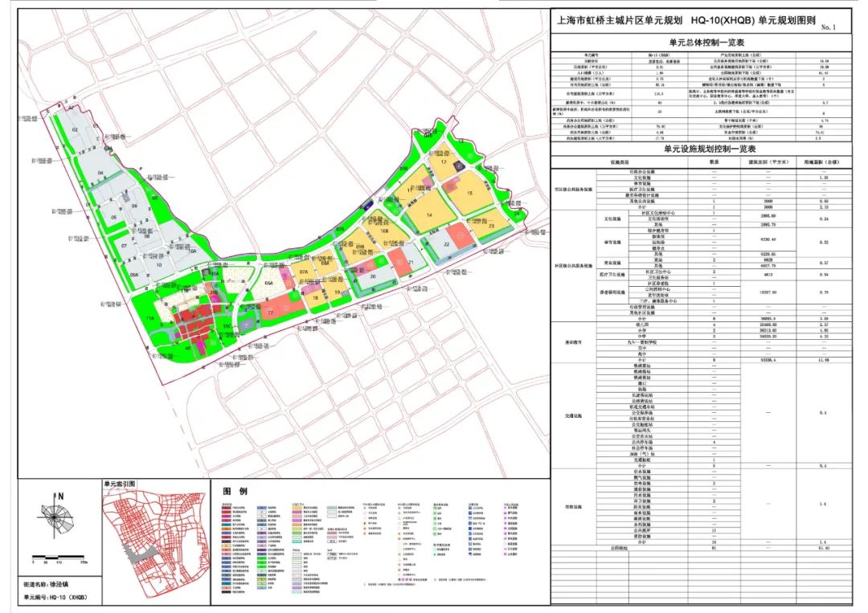Click gray map block 10
This screenshot has width=868, height=613.
tap(159, 265)
